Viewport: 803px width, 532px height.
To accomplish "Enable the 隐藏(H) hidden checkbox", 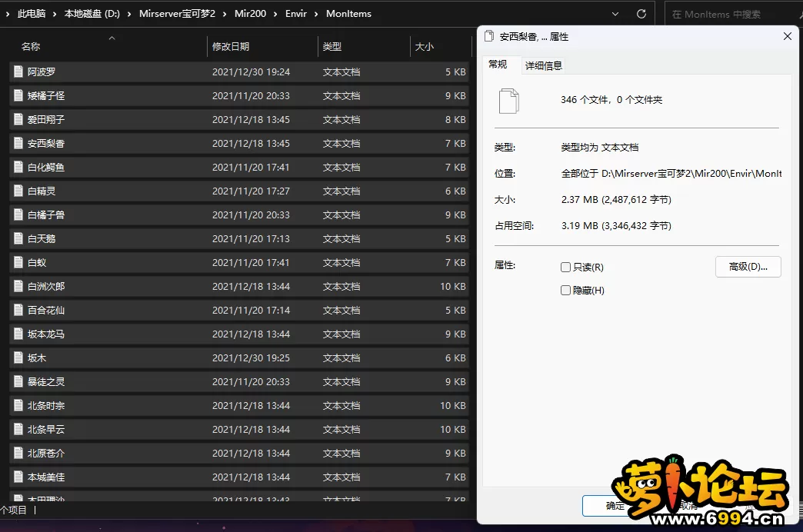I will point(565,291).
